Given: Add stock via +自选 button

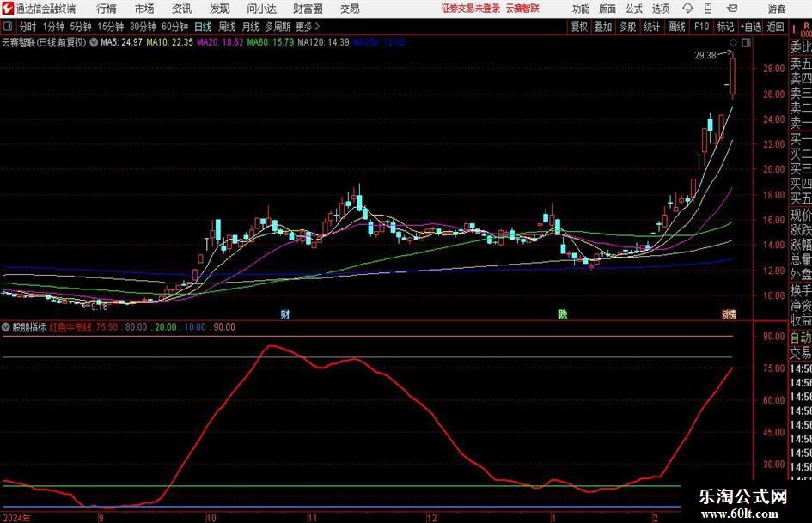Looking at the screenshot, I should coord(750,27).
